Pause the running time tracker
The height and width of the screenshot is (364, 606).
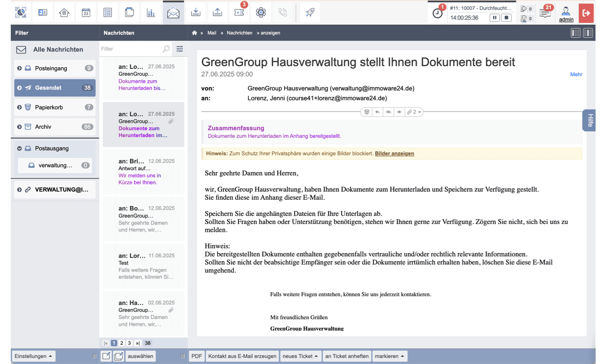(x=494, y=18)
